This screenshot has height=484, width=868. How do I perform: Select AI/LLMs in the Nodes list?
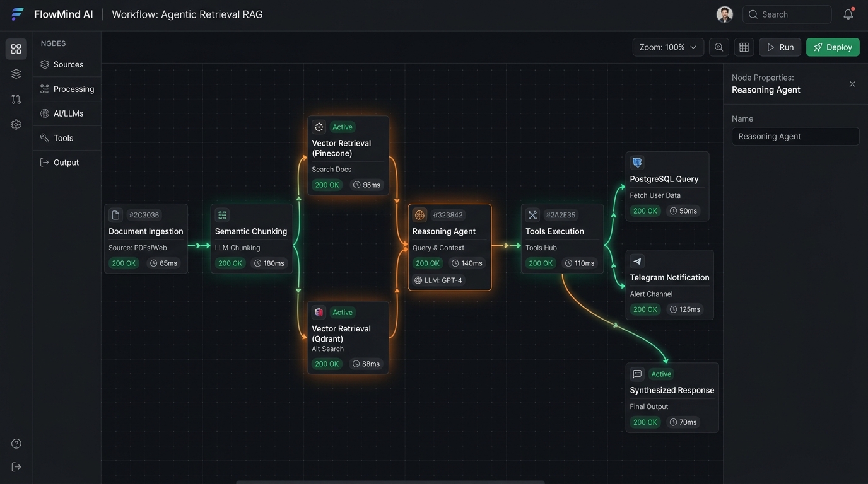tap(67, 113)
